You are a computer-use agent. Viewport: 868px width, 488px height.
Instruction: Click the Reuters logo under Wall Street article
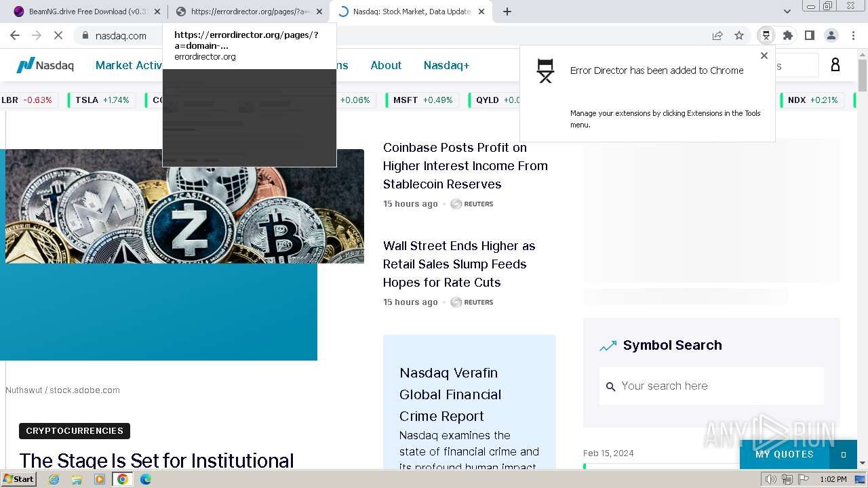coord(472,302)
